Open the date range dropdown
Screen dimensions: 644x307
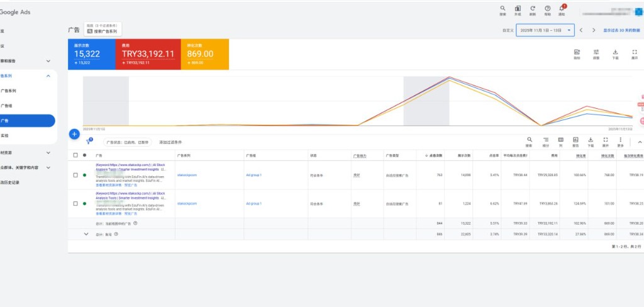point(545,30)
